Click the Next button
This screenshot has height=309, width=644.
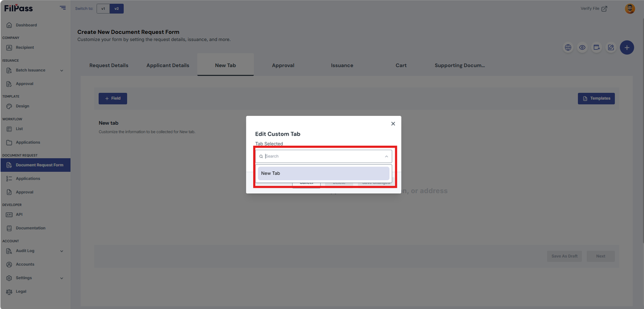click(x=601, y=256)
